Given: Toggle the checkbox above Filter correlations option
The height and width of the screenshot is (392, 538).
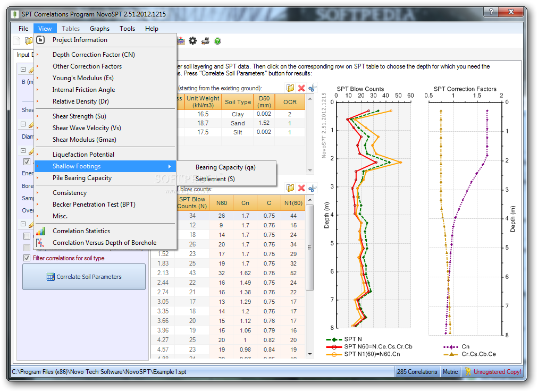Looking at the screenshot, I should [x=27, y=248].
